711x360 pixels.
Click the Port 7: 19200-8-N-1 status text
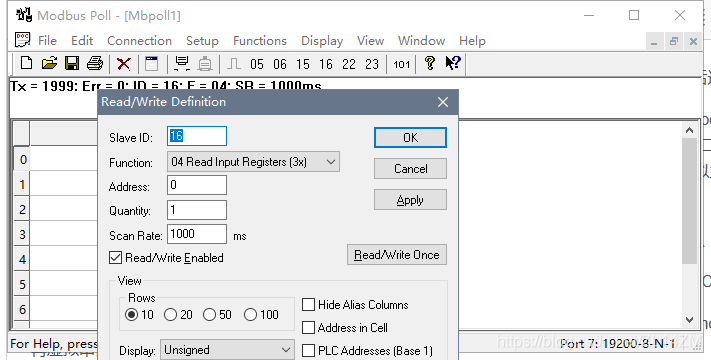tap(618, 344)
